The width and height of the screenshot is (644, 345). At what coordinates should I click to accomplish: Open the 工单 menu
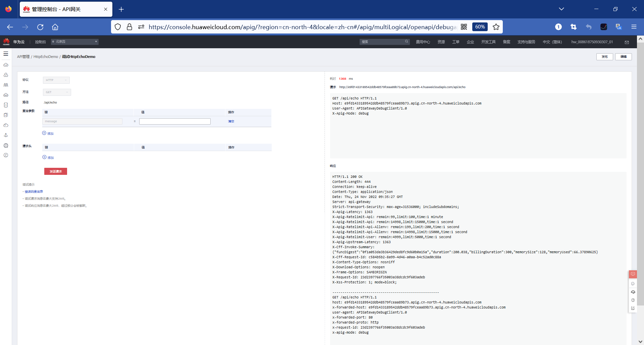pos(456,42)
